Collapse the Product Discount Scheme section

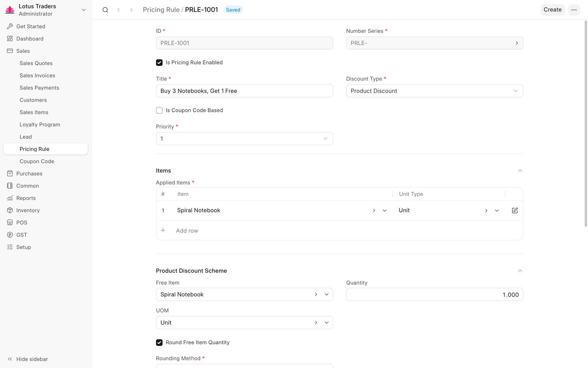coord(520,271)
